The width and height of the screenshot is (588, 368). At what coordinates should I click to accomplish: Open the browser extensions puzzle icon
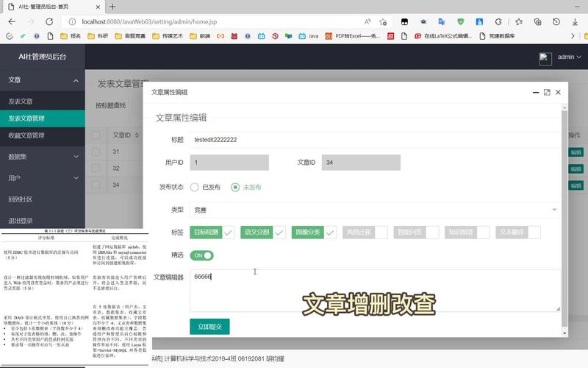(498, 22)
